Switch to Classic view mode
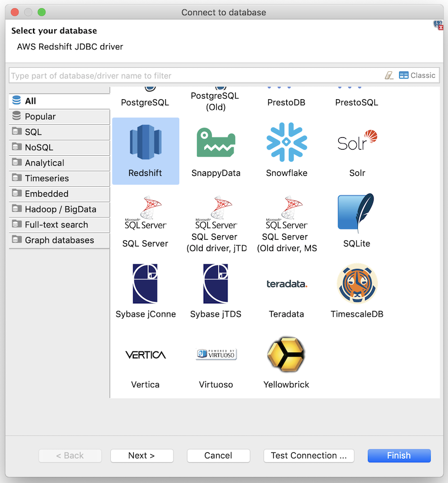 pos(417,76)
